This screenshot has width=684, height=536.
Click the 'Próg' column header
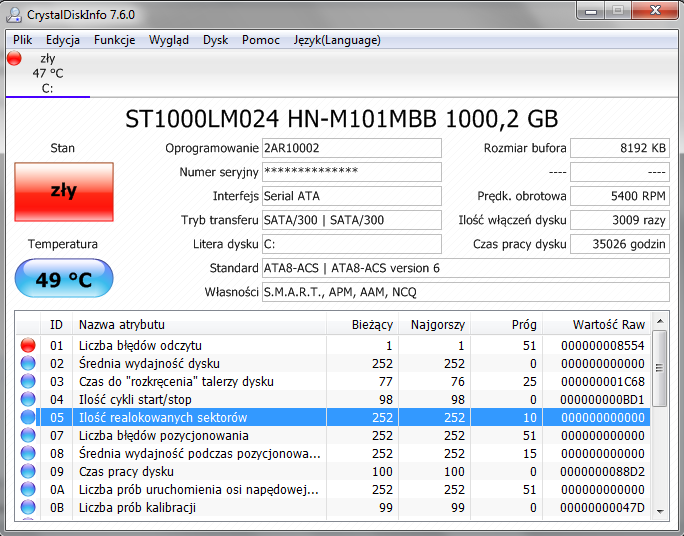pyautogui.click(x=506, y=324)
